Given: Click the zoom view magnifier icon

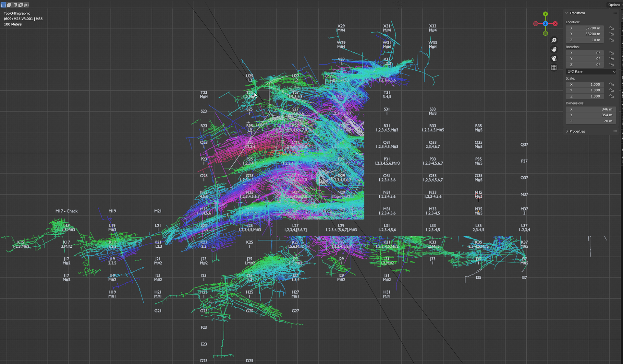Looking at the screenshot, I should 554,40.
